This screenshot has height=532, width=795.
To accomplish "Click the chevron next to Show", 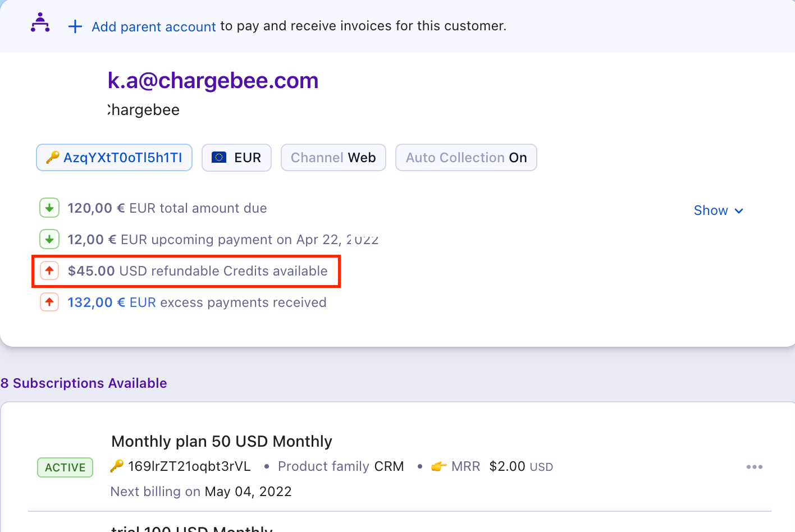I will (x=739, y=211).
